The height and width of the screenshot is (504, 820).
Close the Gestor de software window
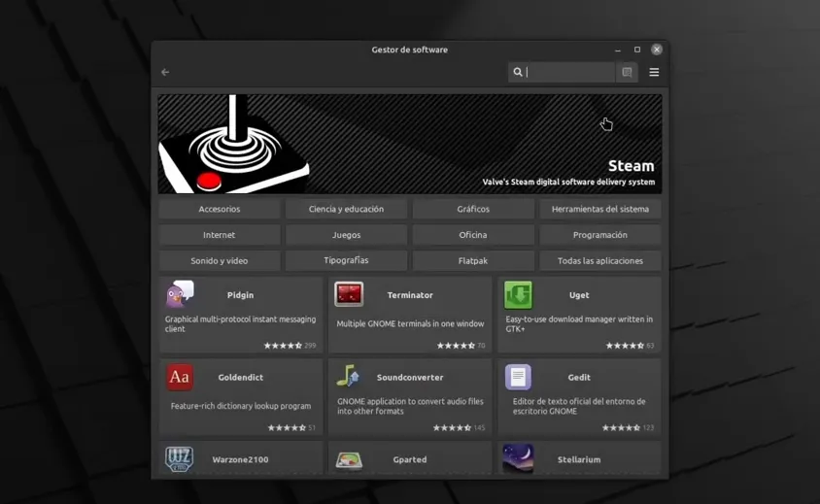[657, 50]
